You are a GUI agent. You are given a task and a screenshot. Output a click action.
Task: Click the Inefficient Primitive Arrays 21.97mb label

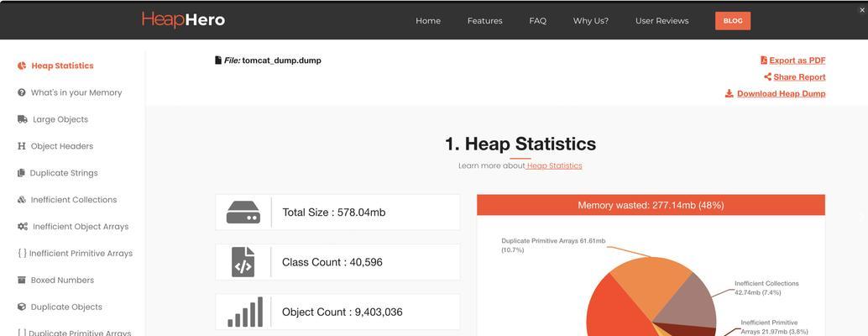point(773,327)
